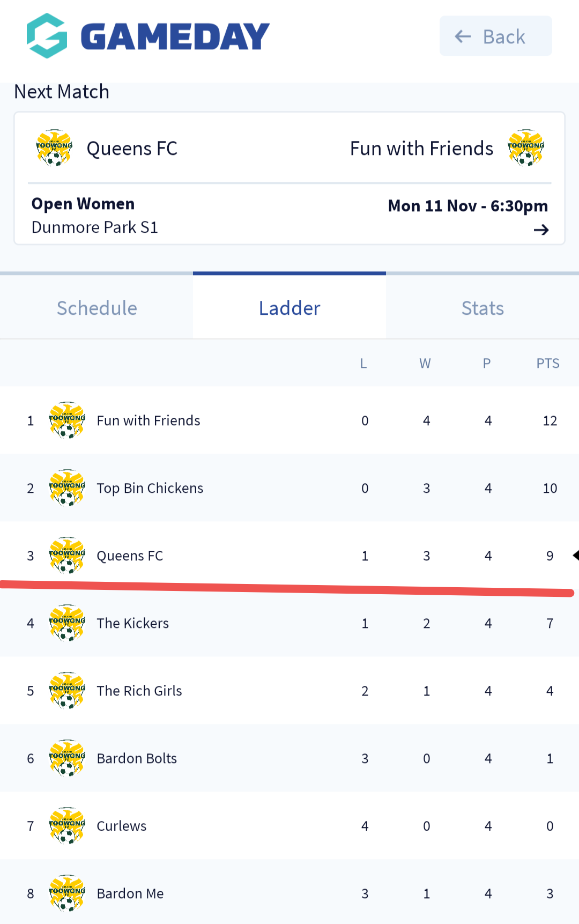Click the Top Bin Chickens team crest
The height and width of the screenshot is (924, 579).
tap(67, 488)
